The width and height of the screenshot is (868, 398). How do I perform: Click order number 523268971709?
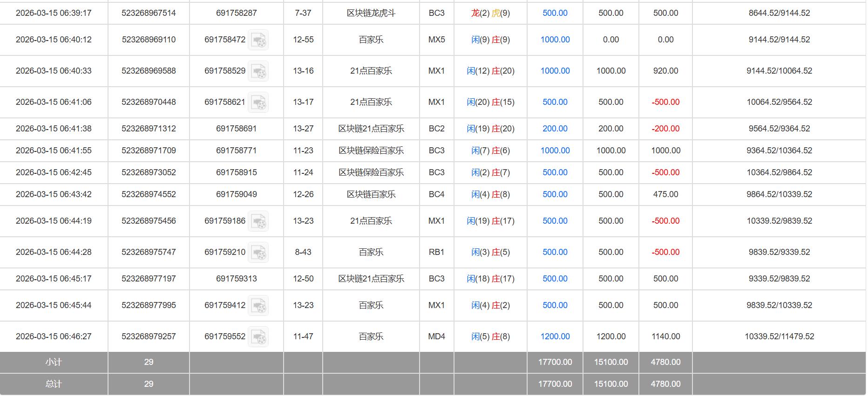(149, 151)
